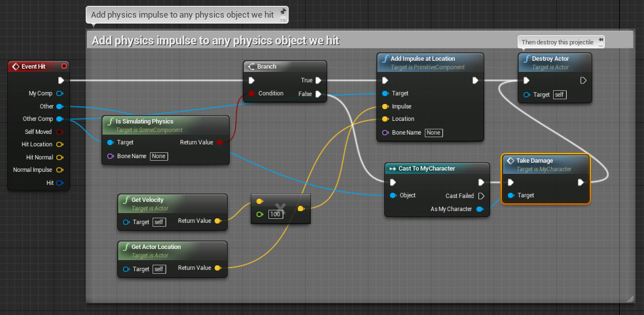This screenshot has width=644, height=315.
Task: Click the multiply node vector input pin
Action: pos(259,201)
